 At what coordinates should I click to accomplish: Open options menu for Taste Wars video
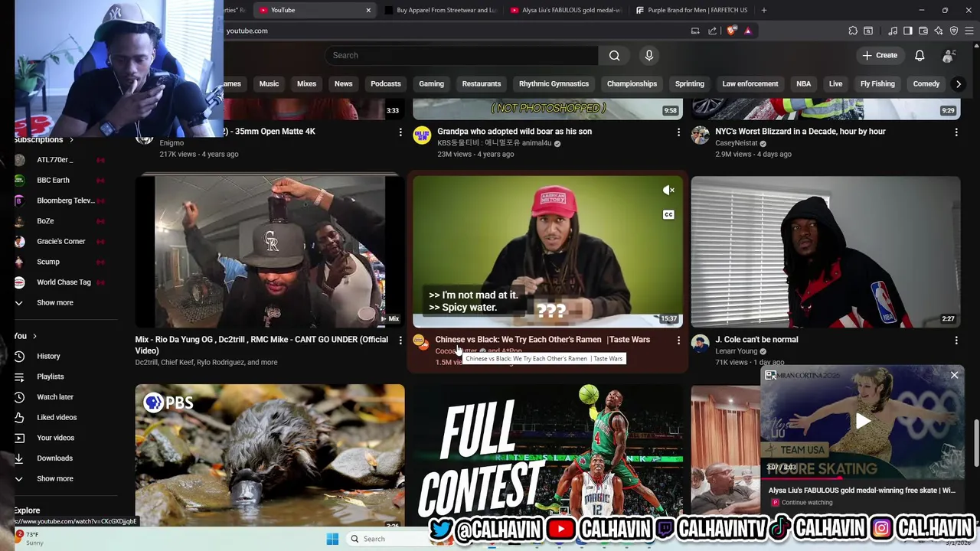(678, 340)
